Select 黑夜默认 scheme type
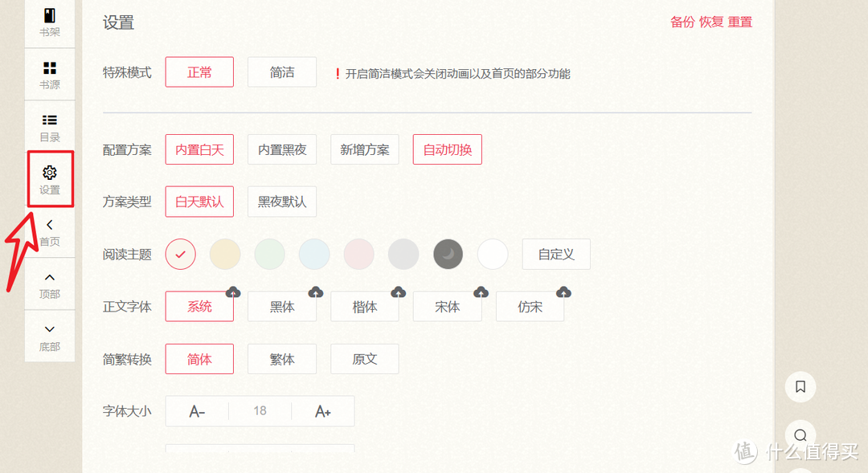Screen dimensions: 868x473 click(x=282, y=202)
